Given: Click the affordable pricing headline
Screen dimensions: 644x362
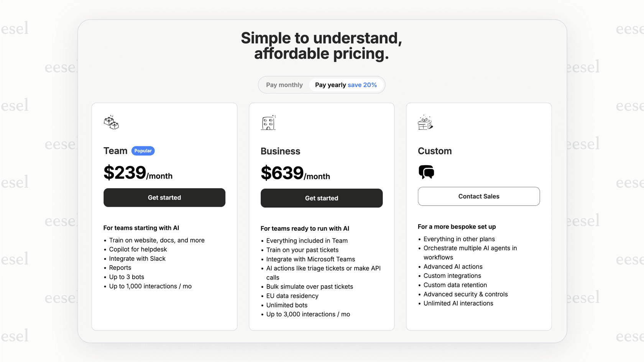Looking at the screenshot, I should click(321, 54).
